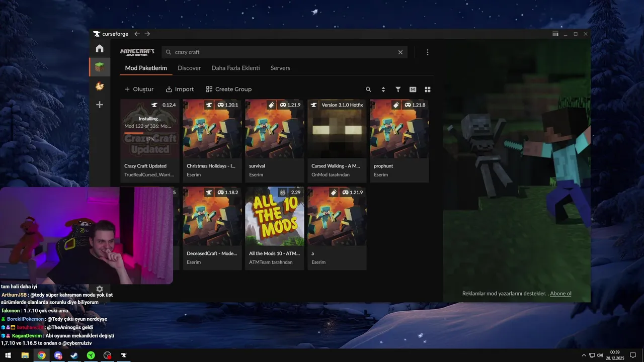This screenshot has width=644, height=362.
Task: Switch to the Discover tab
Action: 189,68
